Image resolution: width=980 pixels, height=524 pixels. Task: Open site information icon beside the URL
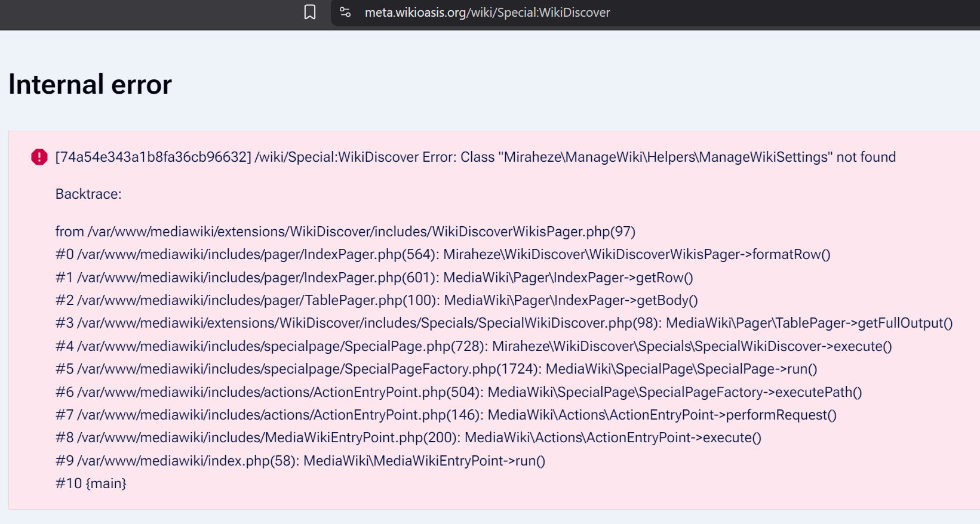(345, 12)
